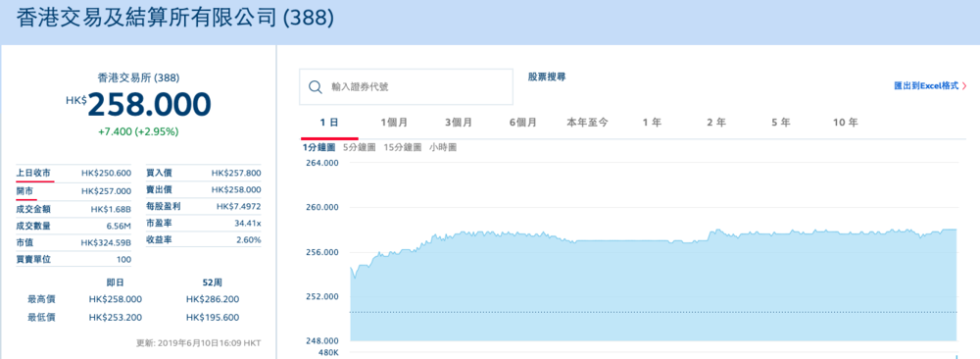The width and height of the screenshot is (980, 359).
Task: Click the HK$253.200 day low value
Action: [116, 318]
